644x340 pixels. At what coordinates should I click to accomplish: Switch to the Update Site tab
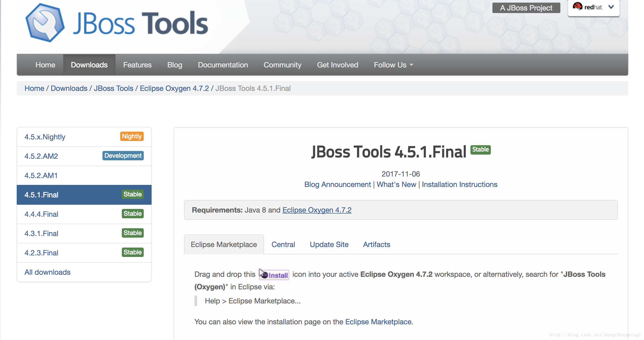[329, 244]
